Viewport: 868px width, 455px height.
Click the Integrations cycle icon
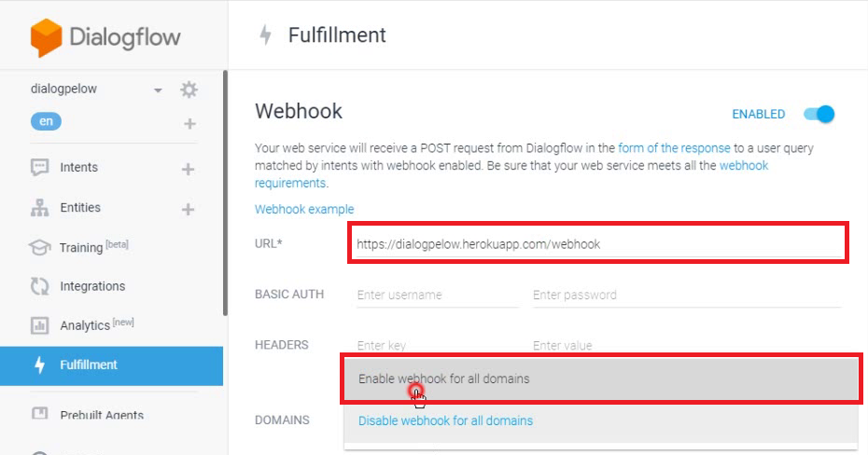pyautogui.click(x=39, y=286)
